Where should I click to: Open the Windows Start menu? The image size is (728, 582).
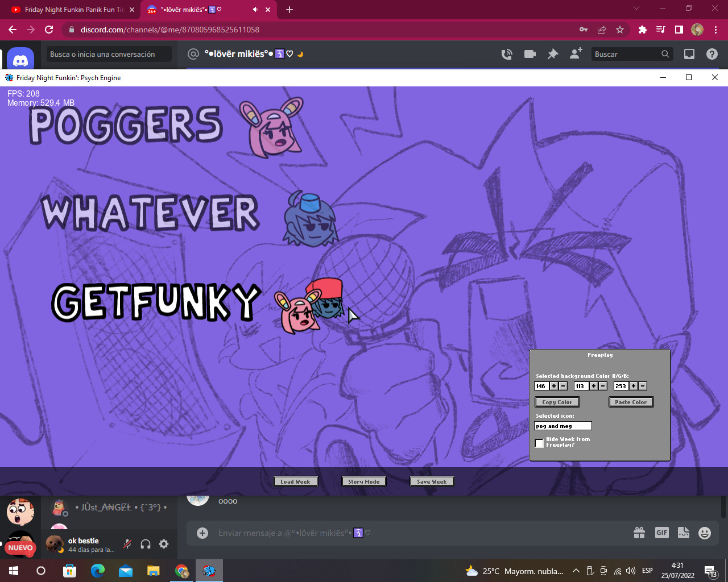click(x=14, y=571)
